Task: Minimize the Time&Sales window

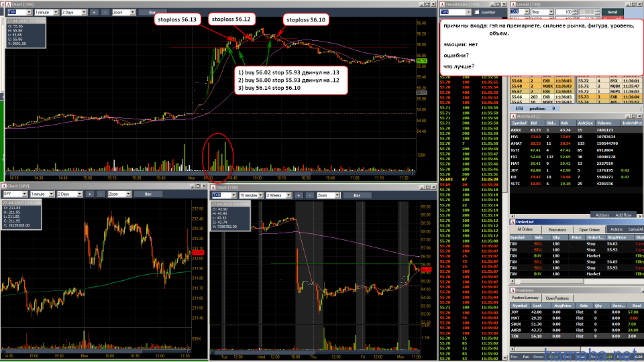Action: 492,4
